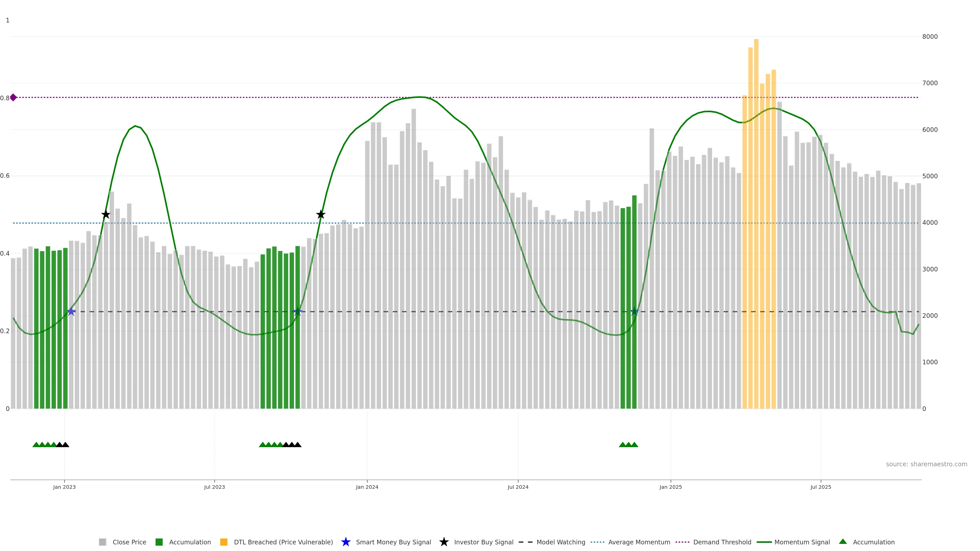This screenshot has height=551, width=980.
Task: Click the Smart Money star near Jan 2023
Action: tap(71, 311)
